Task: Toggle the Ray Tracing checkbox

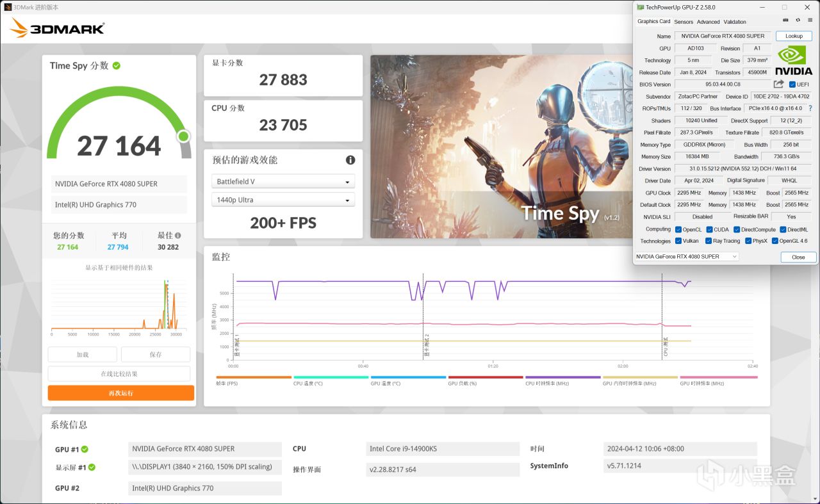Action: [709, 241]
